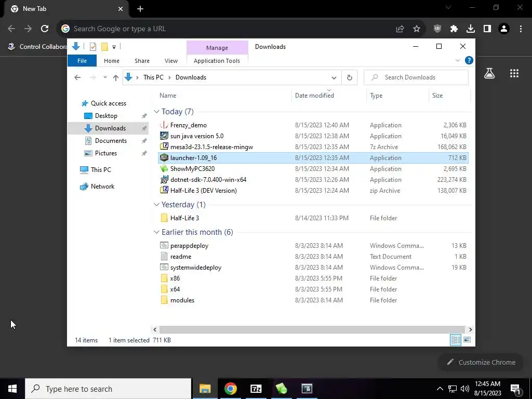
Task: Select the ShowMyPC3620 application icon
Action: pyautogui.click(x=164, y=169)
